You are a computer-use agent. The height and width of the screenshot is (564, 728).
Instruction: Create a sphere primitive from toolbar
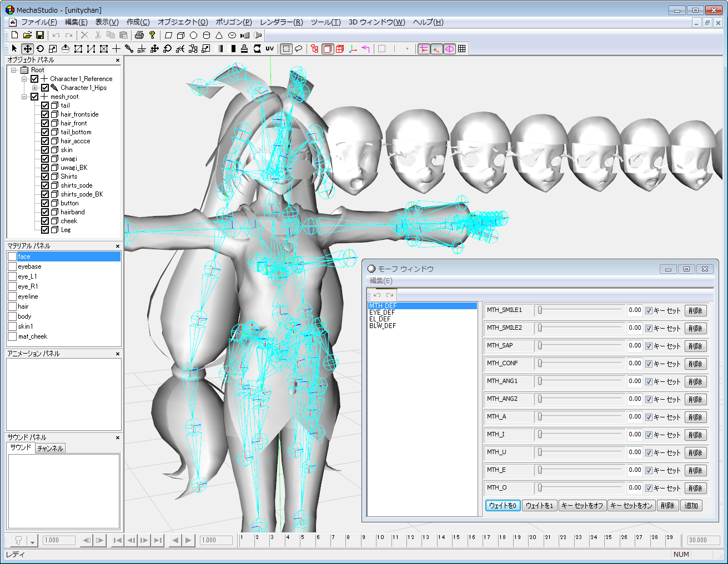coord(193,35)
